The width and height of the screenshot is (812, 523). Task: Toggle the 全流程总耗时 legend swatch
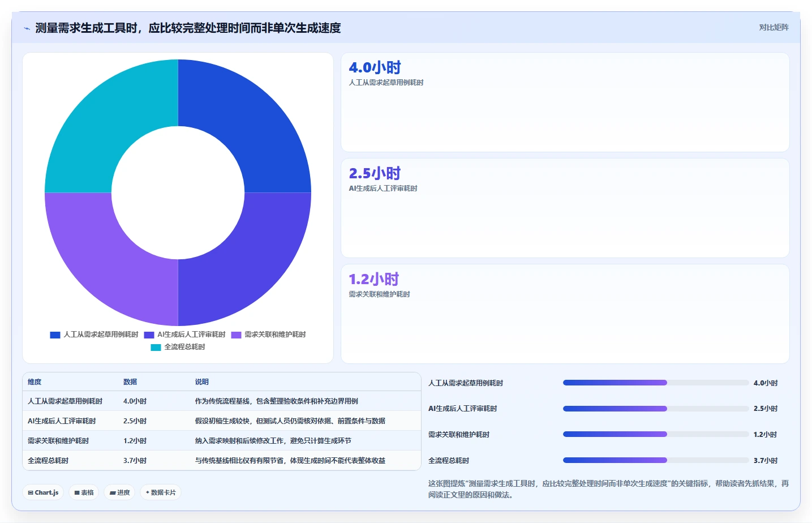(156, 347)
